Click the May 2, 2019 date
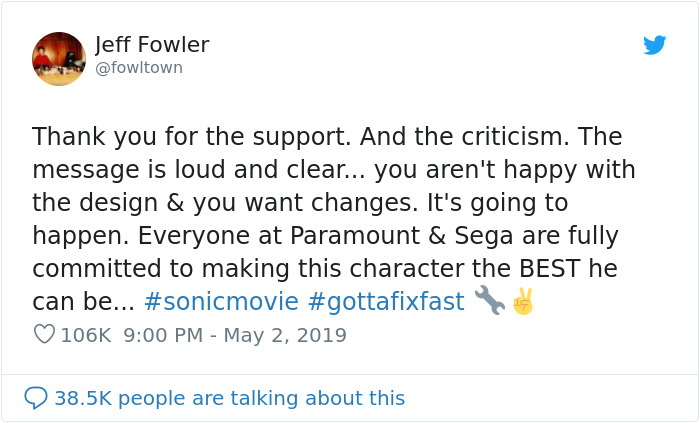The image size is (700, 423). (288, 335)
